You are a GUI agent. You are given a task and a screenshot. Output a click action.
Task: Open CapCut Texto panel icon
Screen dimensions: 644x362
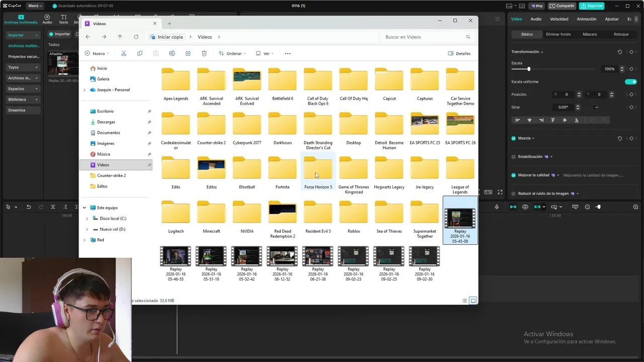tap(63, 19)
